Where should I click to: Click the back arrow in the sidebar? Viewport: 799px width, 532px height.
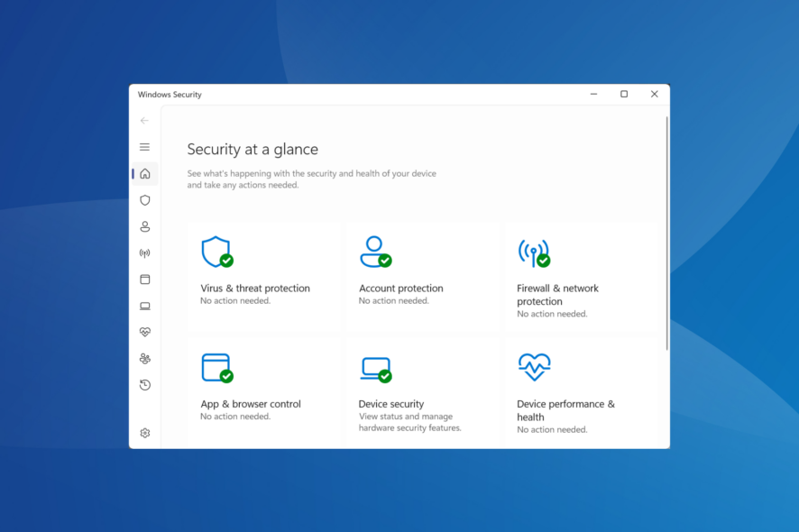pyautogui.click(x=144, y=121)
